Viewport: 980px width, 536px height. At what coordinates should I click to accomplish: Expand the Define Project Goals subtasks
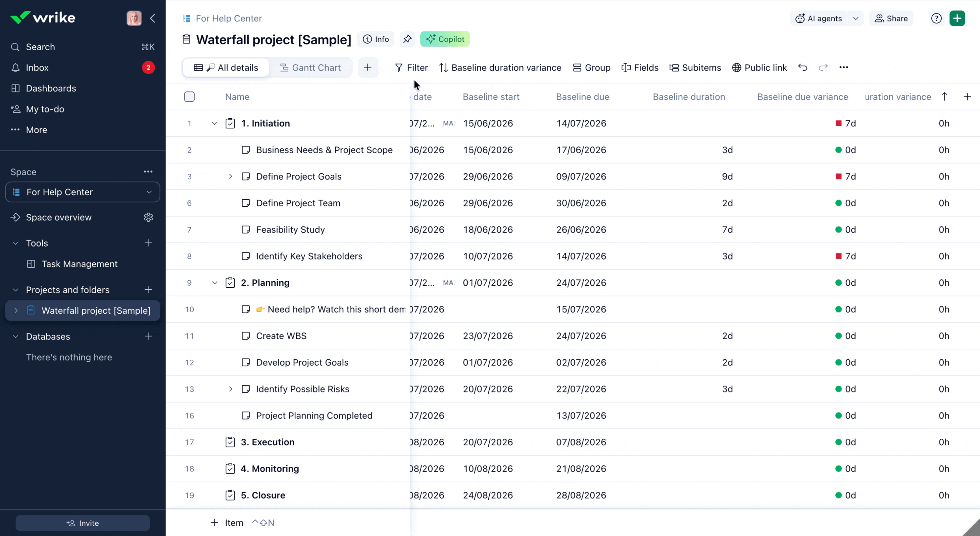click(230, 176)
